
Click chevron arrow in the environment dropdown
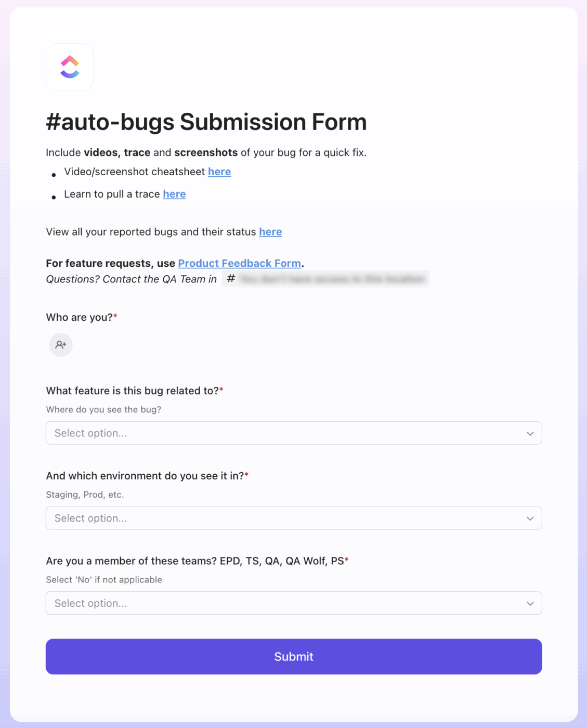tap(530, 518)
